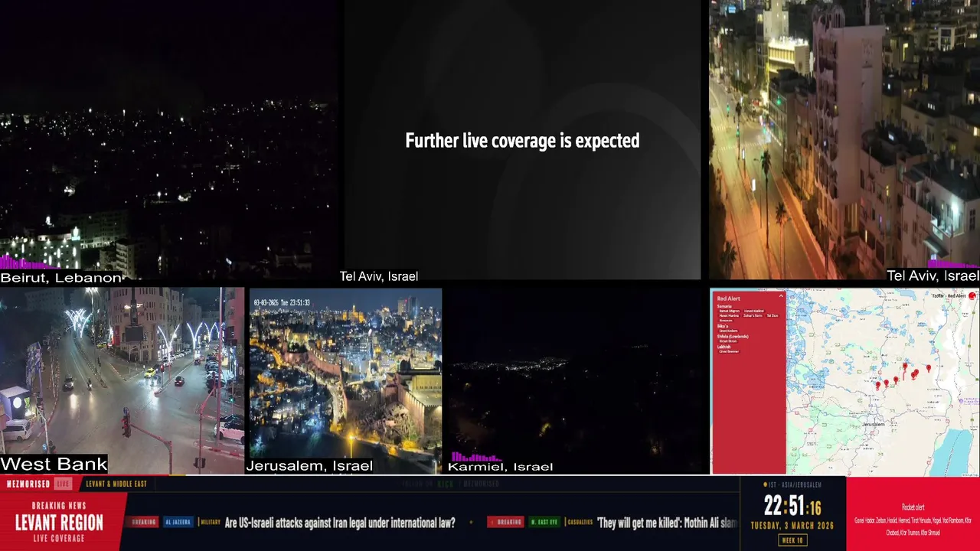The image size is (980, 551).
Task: Collapse the Red Alert panel with the chevron
Action: 781,295
